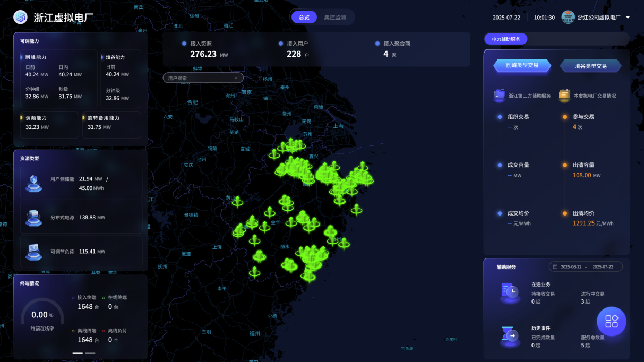Click the 在途业务 clock icon
This screenshot has width=644, height=362.
point(511,292)
